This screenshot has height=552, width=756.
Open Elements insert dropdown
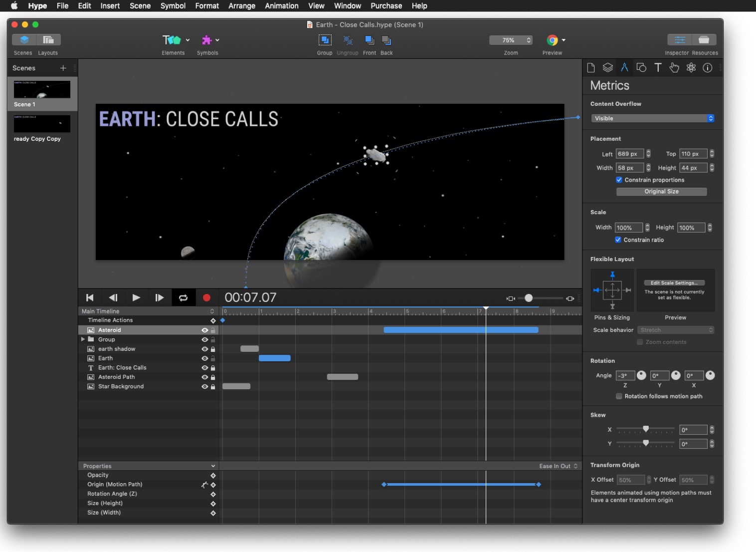tap(188, 40)
